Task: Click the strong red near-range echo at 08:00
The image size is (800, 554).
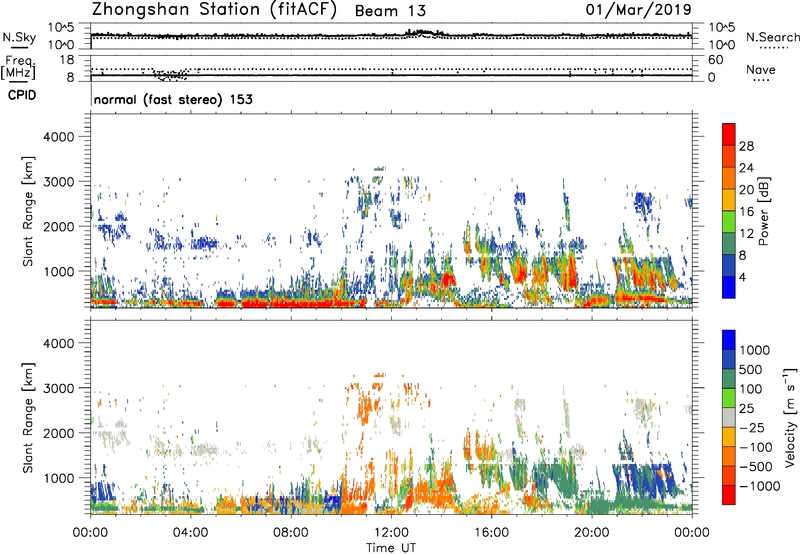Action: (x=291, y=304)
